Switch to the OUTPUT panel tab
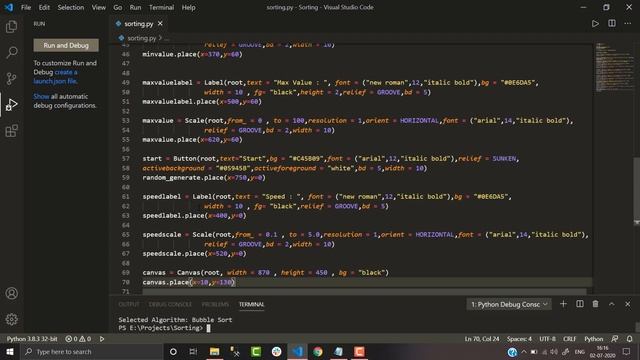Screen dimensions: 640x360 pos(129,304)
